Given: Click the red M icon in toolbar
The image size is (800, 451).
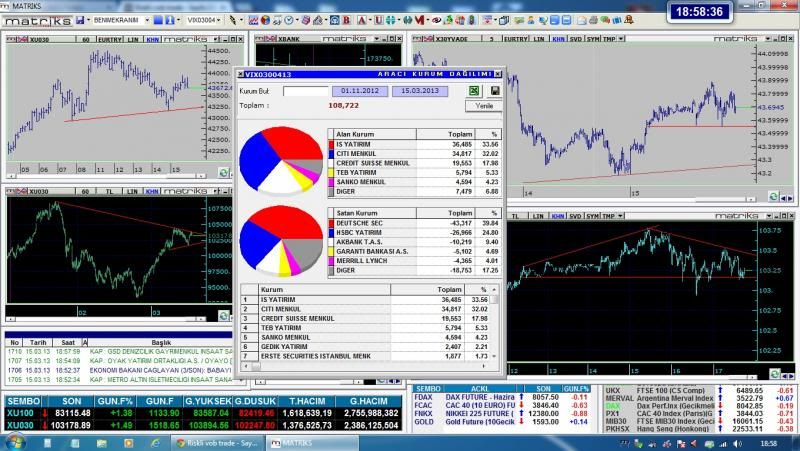Looking at the screenshot, I should (419, 20).
